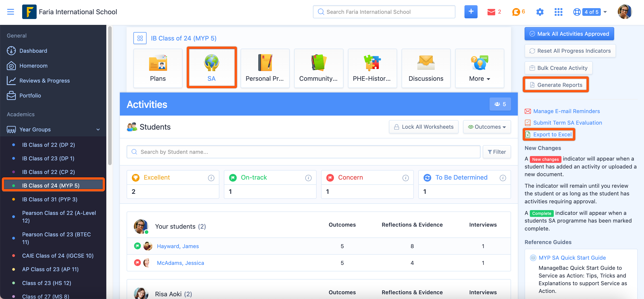The width and height of the screenshot is (644, 299).
Task: Click Jessica McAdams' red concern flag
Action: [x=137, y=263]
